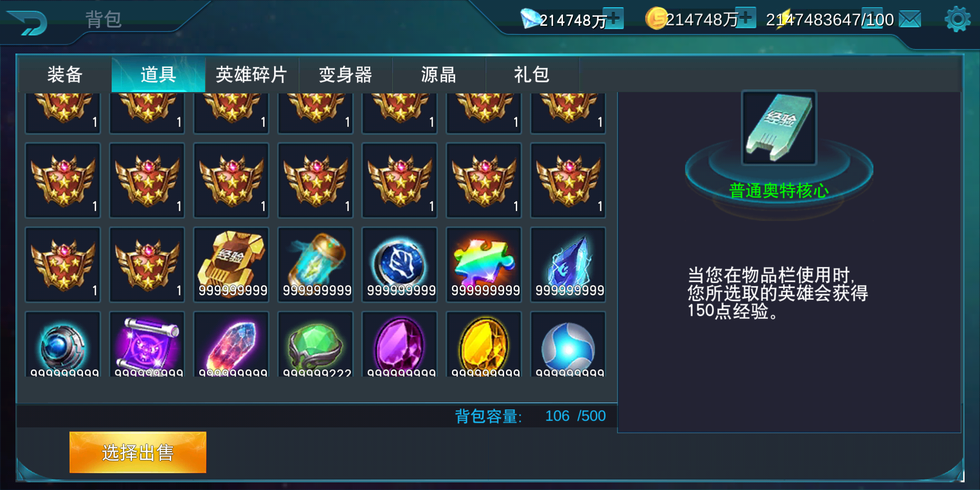
Task: Click the 选择出售 button
Action: click(138, 452)
